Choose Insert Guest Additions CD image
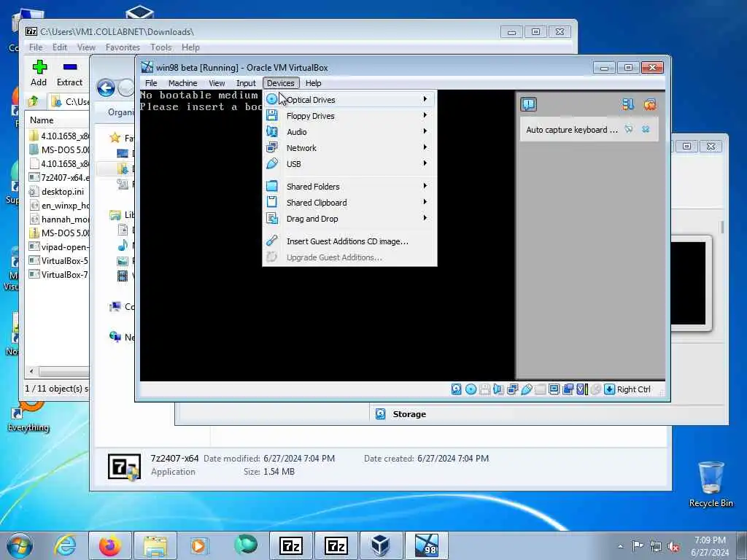Screen dimensions: 747x560 (349, 241)
